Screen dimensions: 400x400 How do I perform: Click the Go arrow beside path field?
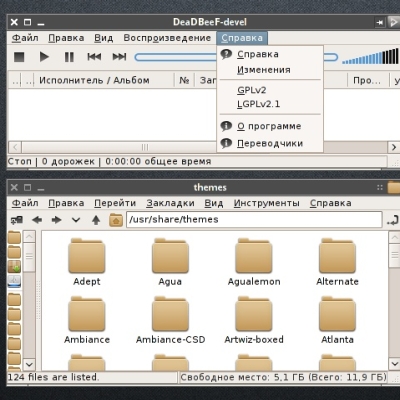tap(392, 220)
